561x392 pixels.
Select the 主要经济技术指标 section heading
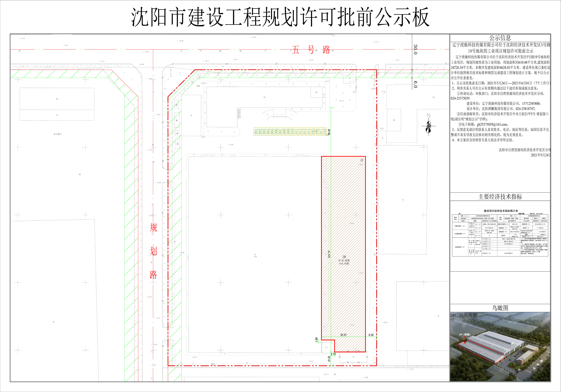click(500, 197)
